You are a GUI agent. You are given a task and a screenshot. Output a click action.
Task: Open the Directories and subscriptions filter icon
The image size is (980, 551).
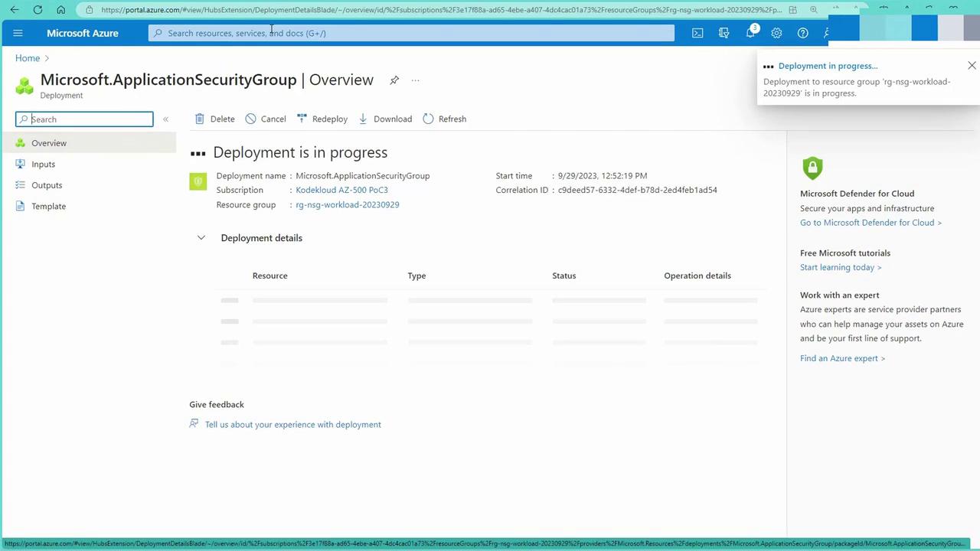pyautogui.click(x=724, y=33)
